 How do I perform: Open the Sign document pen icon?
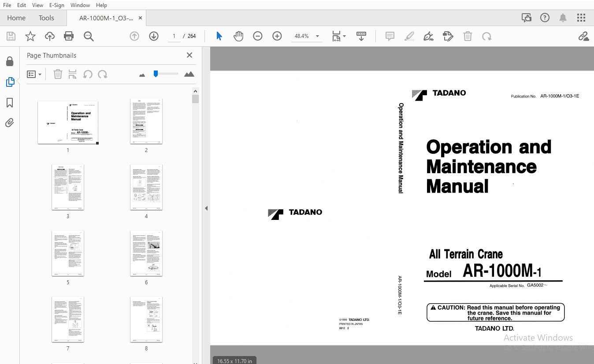click(428, 36)
